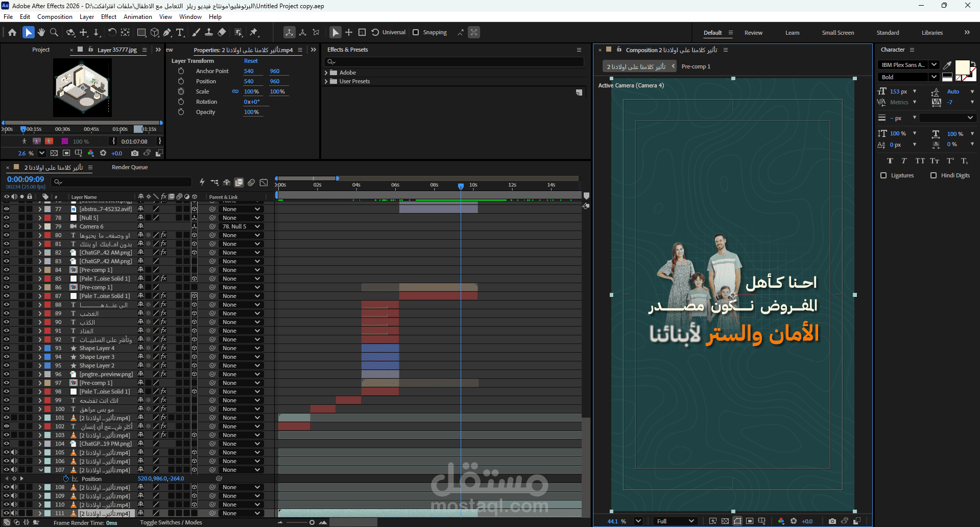Select the Pen tool
This screenshot has height=527, width=980.
coord(167,32)
